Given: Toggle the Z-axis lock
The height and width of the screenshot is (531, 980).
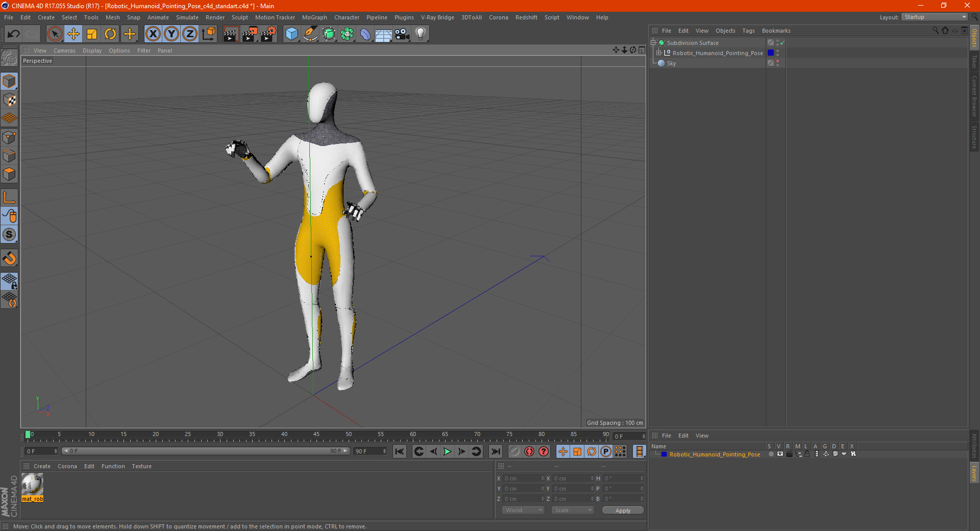Looking at the screenshot, I should [x=190, y=34].
